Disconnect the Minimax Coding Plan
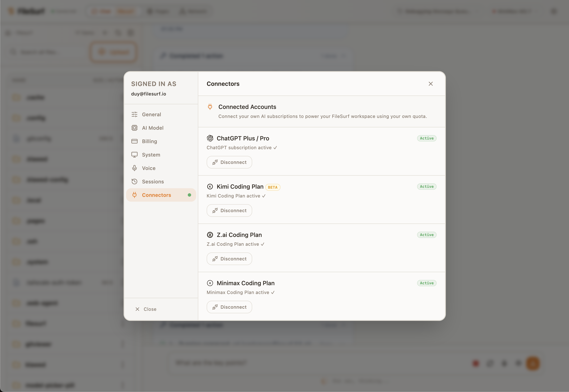The image size is (569, 392). click(229, 307)
